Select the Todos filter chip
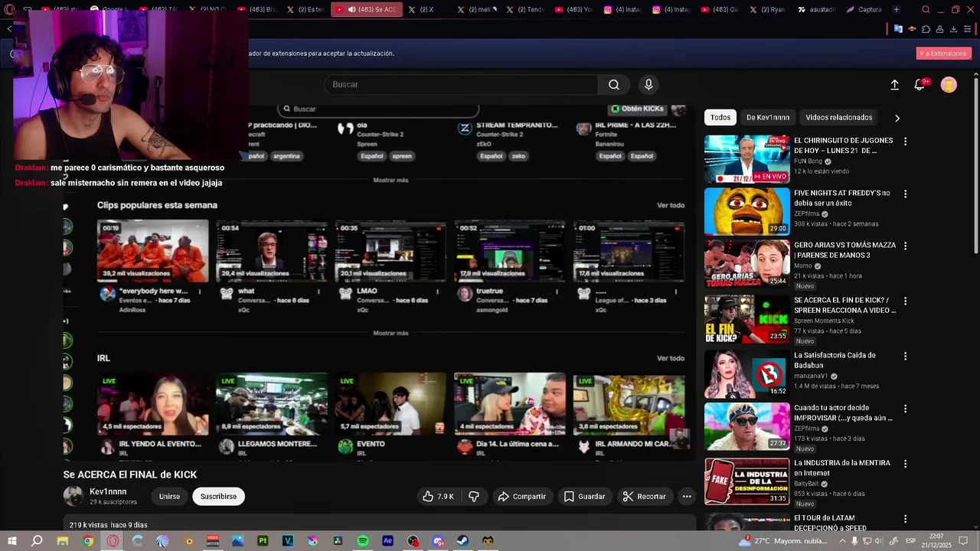The width and height of the screenshot is (980, 551). pyautogui.click(x=720, y=117)
